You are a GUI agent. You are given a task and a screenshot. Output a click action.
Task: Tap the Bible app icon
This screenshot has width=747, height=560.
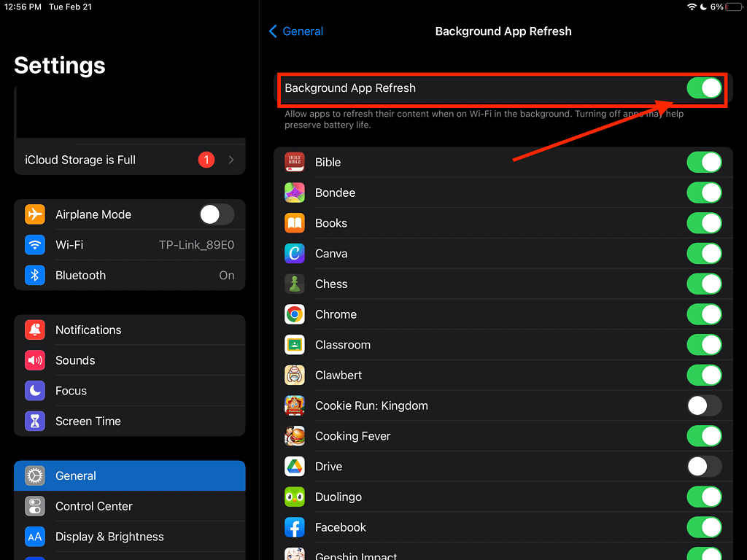tap(295, 162)
